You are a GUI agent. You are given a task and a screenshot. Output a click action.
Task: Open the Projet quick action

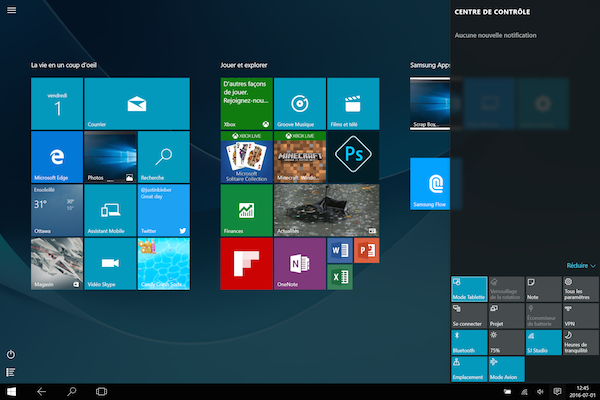[x=506, y=316]
